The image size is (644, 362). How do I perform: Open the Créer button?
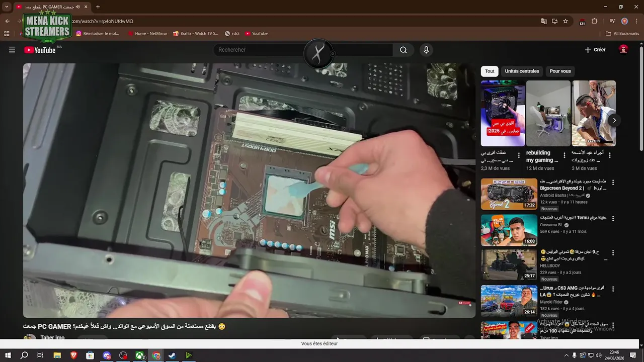(595, 50)
